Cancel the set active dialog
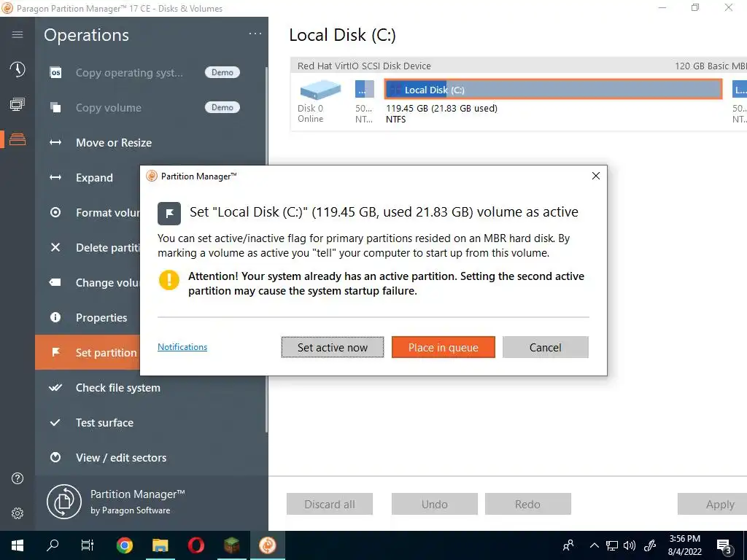 coord(546,347)
